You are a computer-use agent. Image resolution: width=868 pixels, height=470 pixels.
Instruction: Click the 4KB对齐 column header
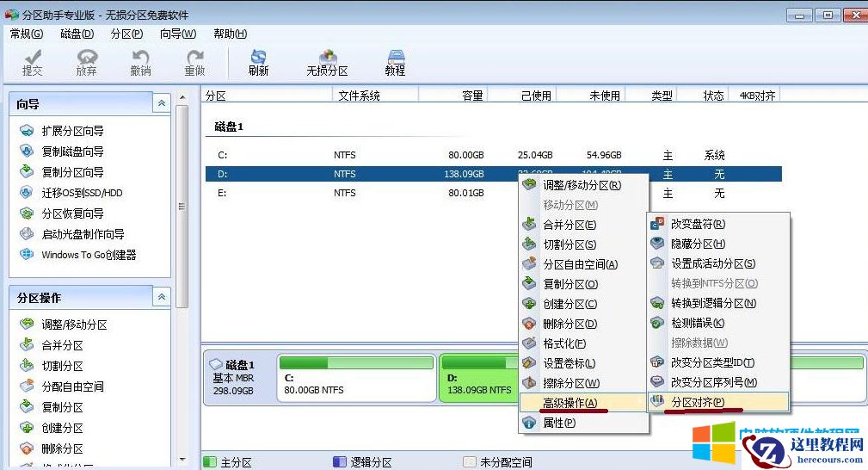tap(754, 96)
